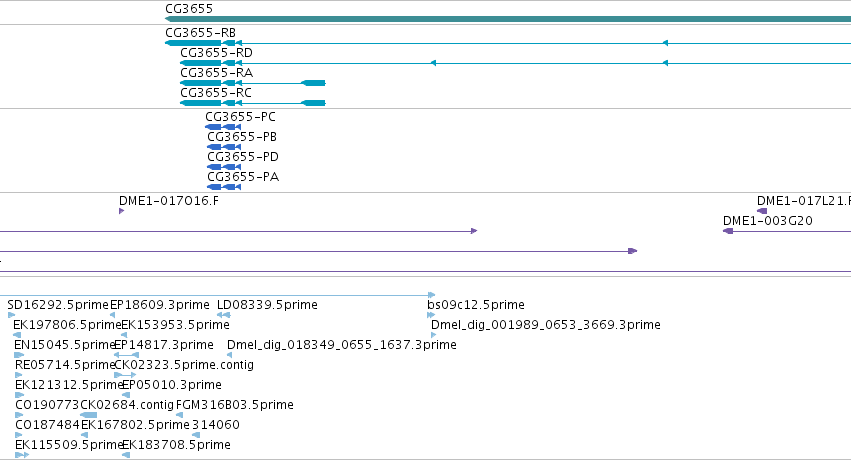Select the DME1-017L21 clone label
This screenshot has width=851, height=460.
tap(804, 201)
